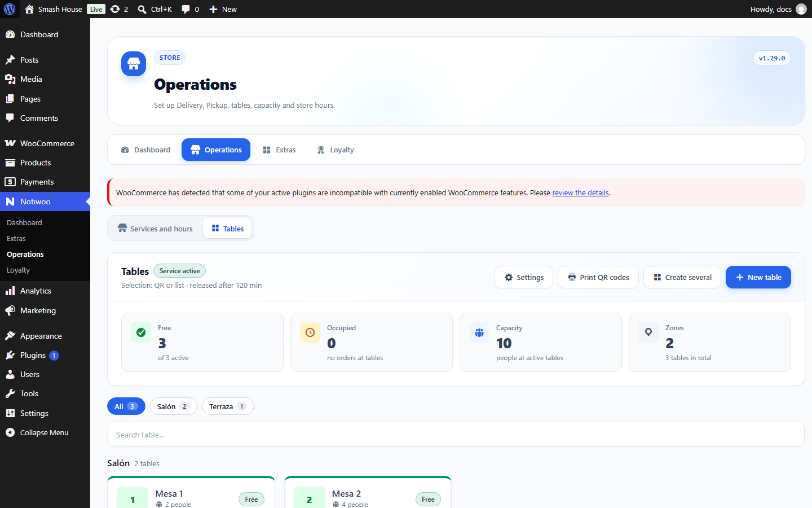812x508 pixels.
Task: Click Print QR codes button
Action: 598,277
